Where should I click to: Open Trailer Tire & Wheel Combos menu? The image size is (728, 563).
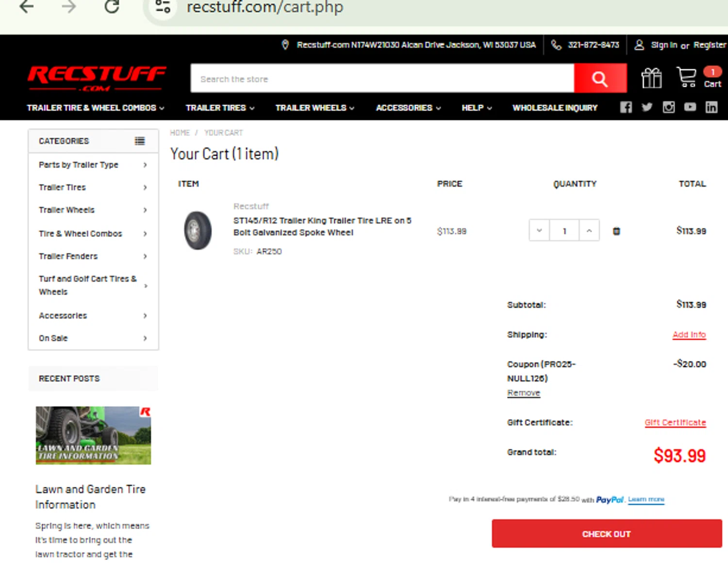[x=96, y=108]
